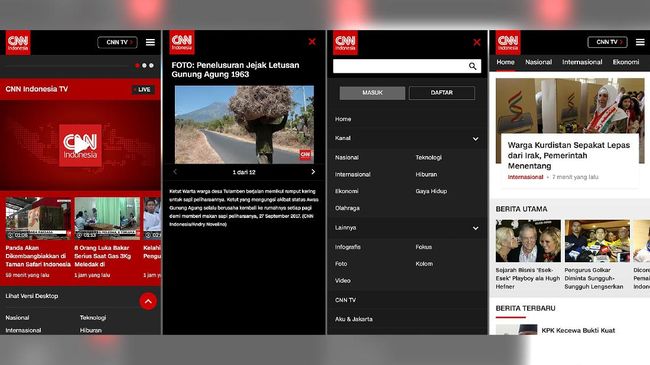Click the red scroll-to-top arrow button
Viewport: 650px width, 365px height.
click(x=148, y=301)
